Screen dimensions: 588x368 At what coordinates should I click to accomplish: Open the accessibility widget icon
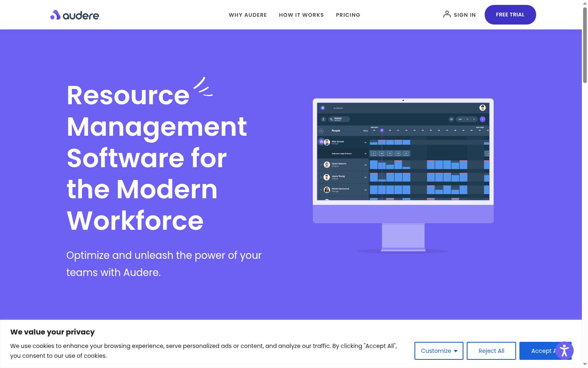[x=564, y=351]
